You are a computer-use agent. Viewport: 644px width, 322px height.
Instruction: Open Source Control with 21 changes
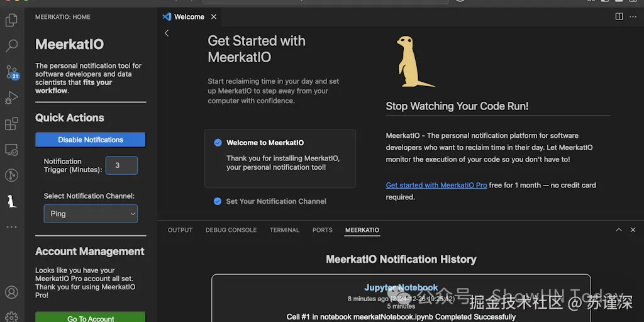point(11,72)
